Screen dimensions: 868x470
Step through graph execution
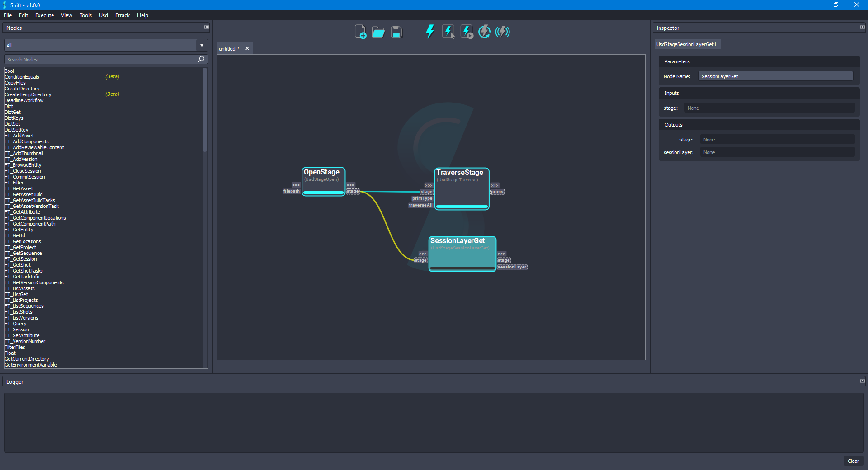tap(466, 32)
